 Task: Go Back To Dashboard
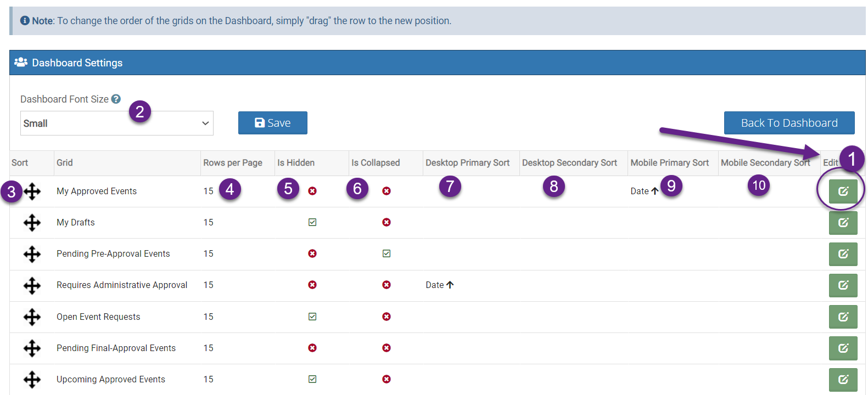789,123
